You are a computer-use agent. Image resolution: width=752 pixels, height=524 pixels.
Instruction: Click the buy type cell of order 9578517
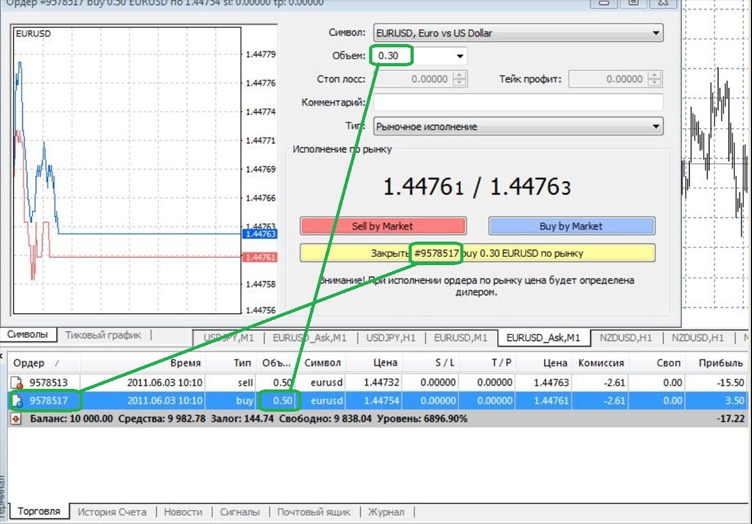point(245,401)
